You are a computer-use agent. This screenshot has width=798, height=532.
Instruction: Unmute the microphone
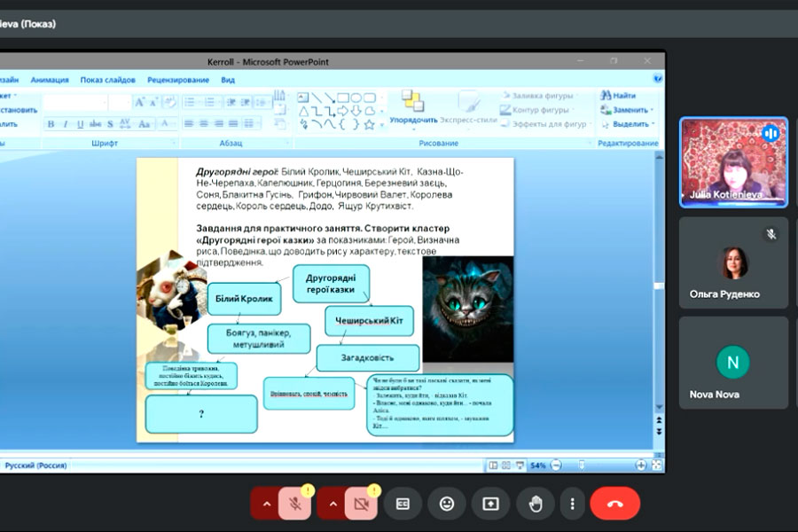click(x=294, y=504)
